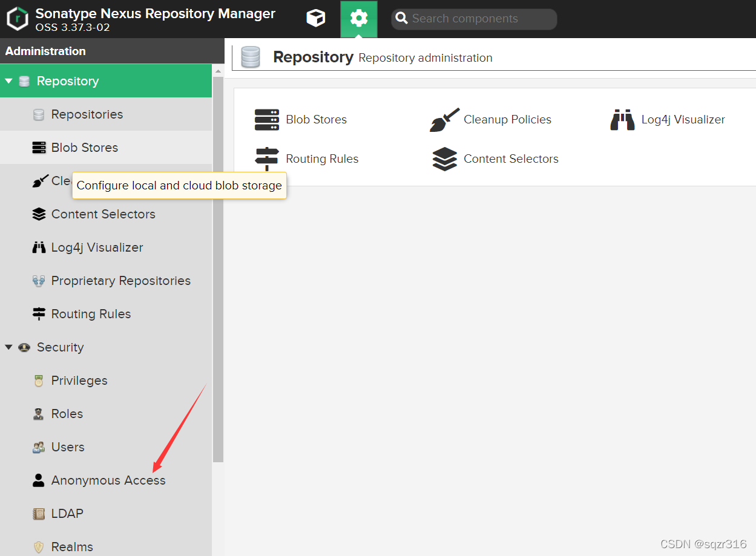This screenshot has width=756, height=556.
Task: Click the Content Selectors layers icon in sidebar
Action: 39,214
